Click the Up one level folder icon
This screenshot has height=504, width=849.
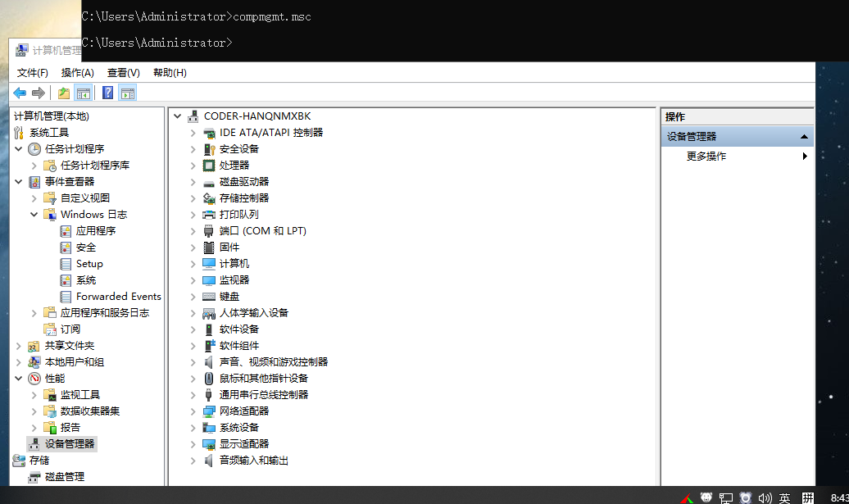coord(64,93)
